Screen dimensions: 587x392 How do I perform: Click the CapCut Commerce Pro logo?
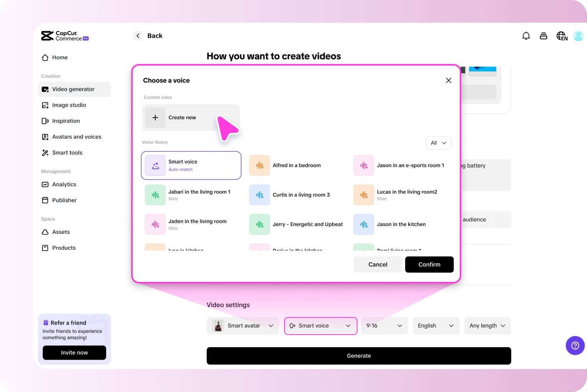[65, 36]
